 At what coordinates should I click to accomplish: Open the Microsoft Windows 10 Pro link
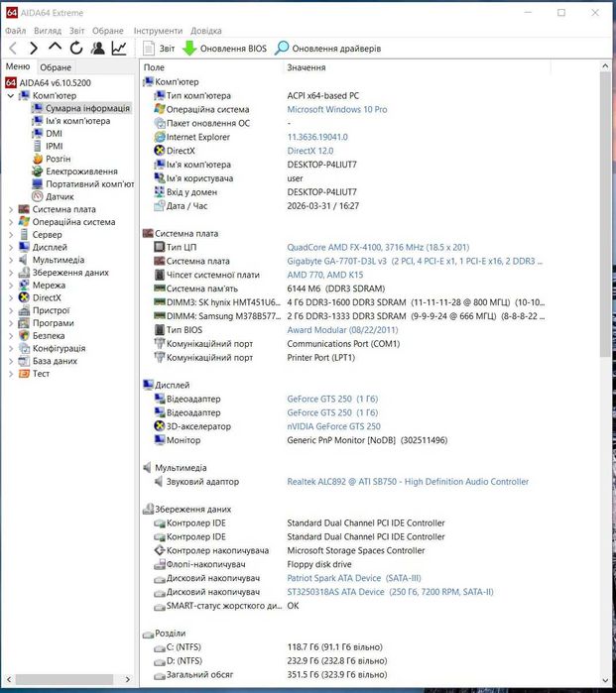tap(337, 110)
